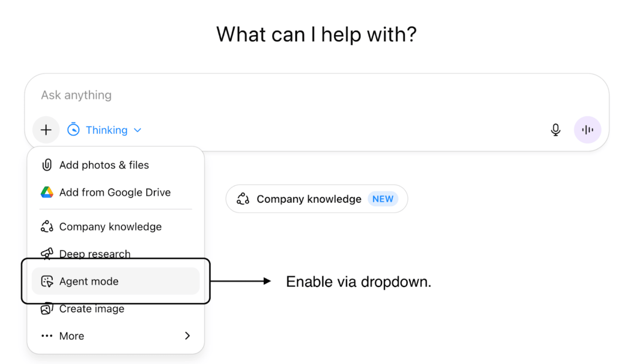Choose Deep research menu entry
Image resolution: width=620 pixels, height=364 pixels.
(x=95, y=254)
